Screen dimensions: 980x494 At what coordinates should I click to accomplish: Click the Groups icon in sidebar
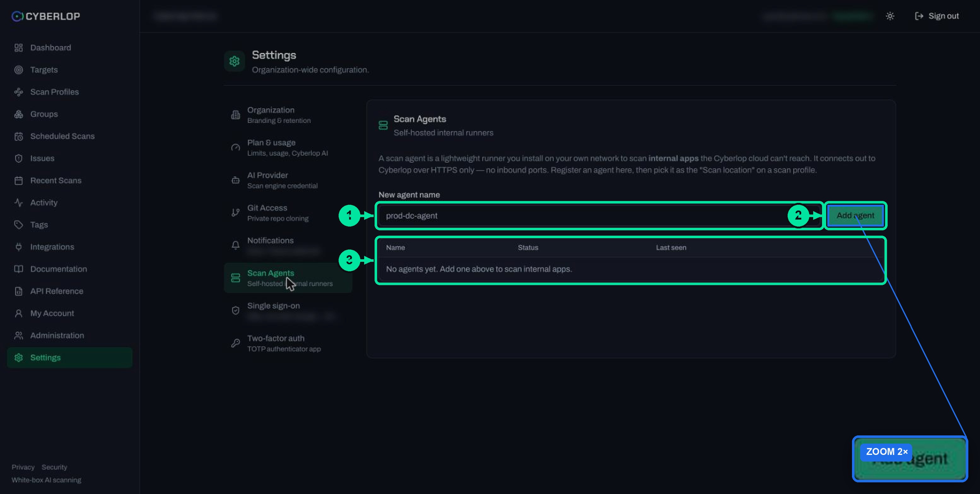pos(18,114)
